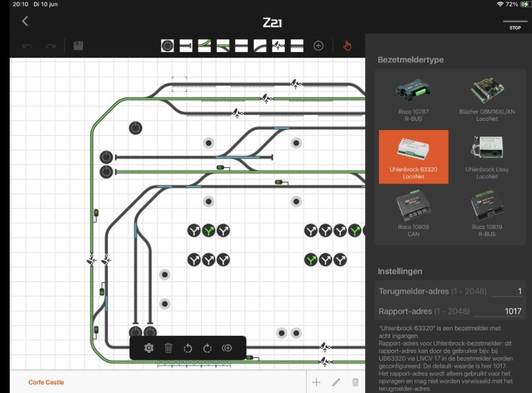Open element settings with the gear icon
This screenshot has width=532, height=393.
[149, 348]
